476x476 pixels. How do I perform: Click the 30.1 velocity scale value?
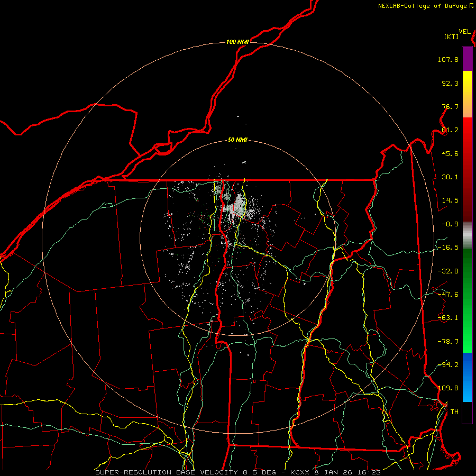[450, 177]
